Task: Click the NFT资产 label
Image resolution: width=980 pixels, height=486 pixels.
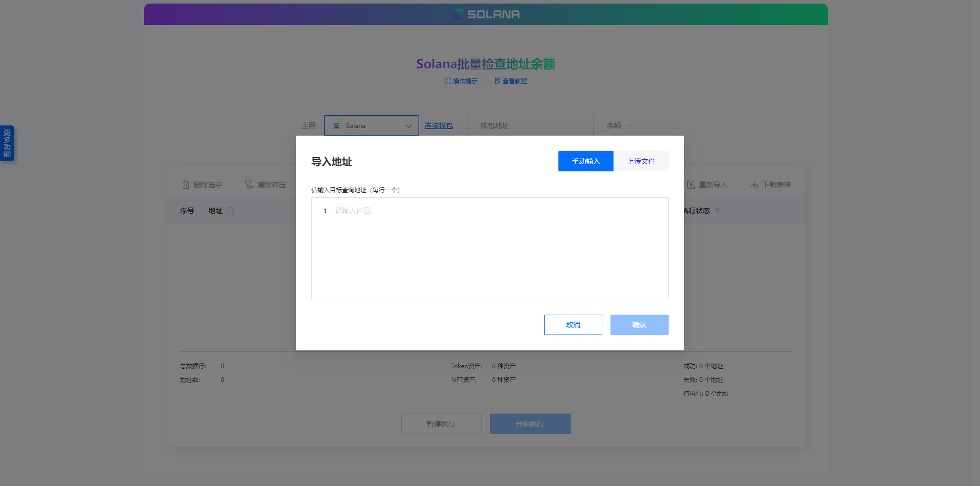Action: [x=464, y=380]
